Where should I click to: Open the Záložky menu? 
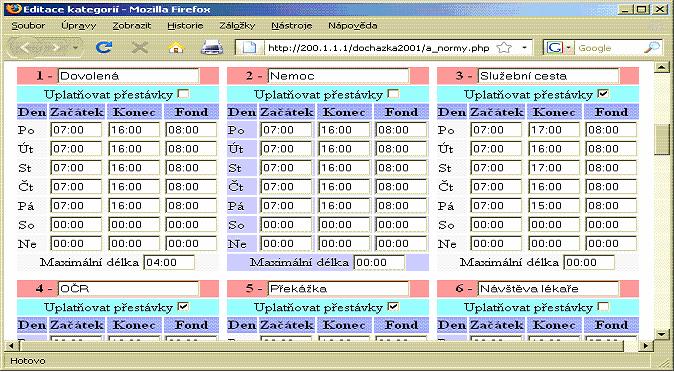(237, 26)
